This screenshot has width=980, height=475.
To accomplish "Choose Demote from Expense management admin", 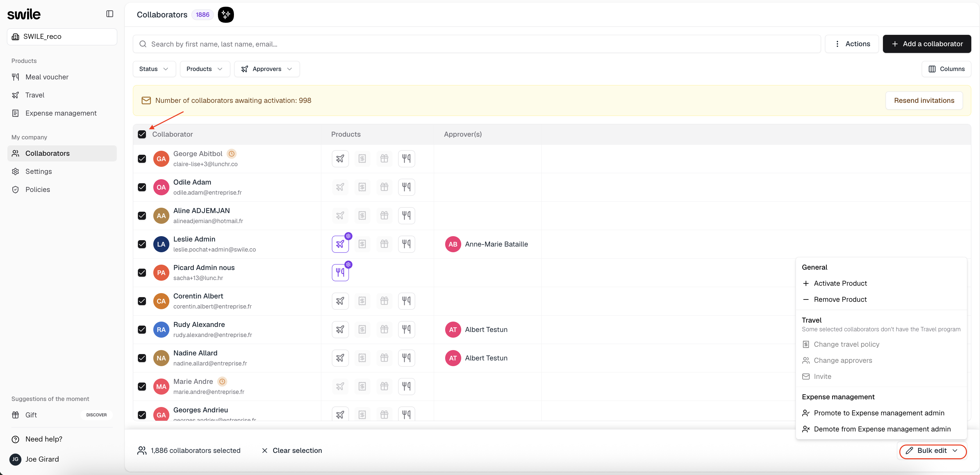I will (x=881, y=429).
